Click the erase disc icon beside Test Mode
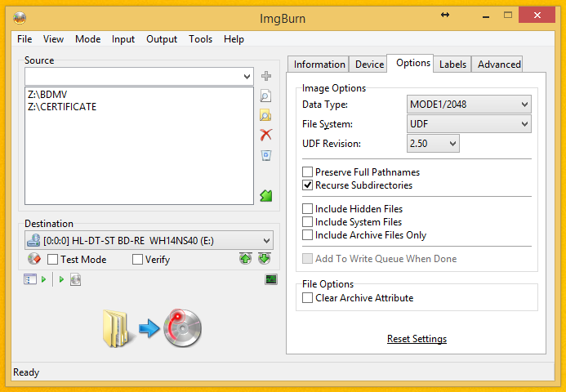The height and width of the screenshot is (392, 566). [34, 259]
